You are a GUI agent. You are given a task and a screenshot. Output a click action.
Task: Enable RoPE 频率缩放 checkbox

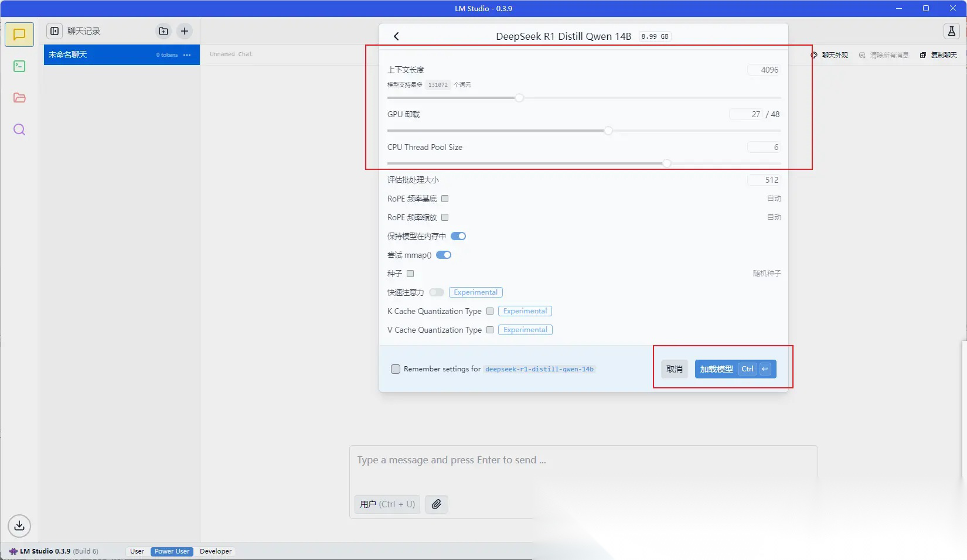[445, 217]
